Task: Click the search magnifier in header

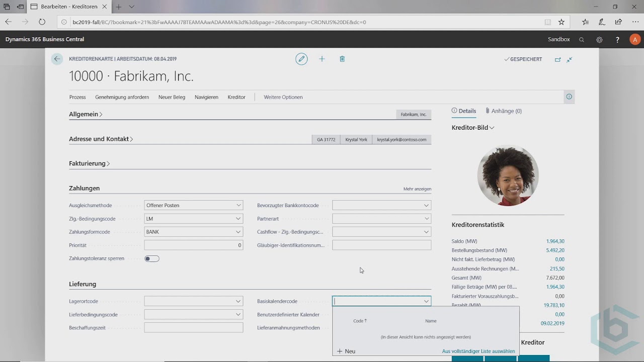Action: point(582,40)
